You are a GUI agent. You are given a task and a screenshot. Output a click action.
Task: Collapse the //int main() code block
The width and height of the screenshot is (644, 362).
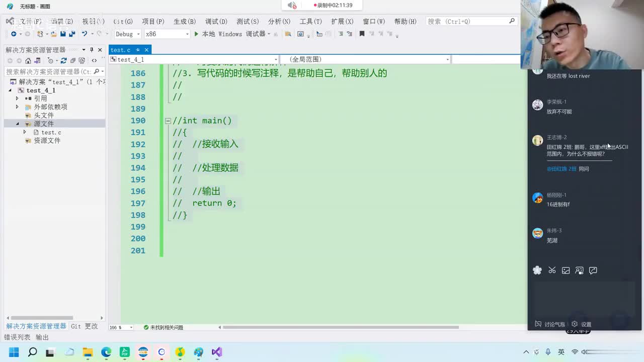tap(168, 121)
